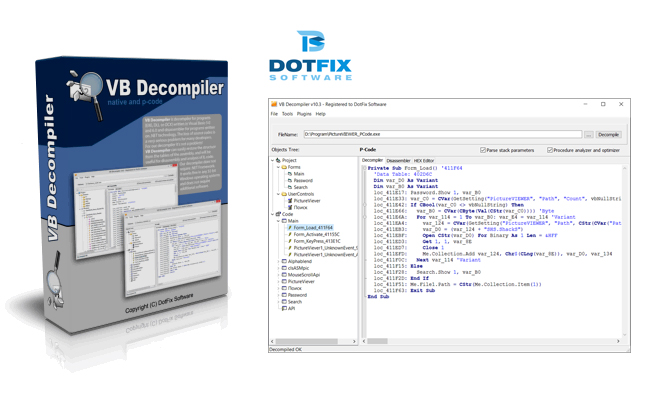Image resolution: width=650 pixels, height=400 pixels.
Task: Close the VB Decompiler window
Action: (621, 104)
